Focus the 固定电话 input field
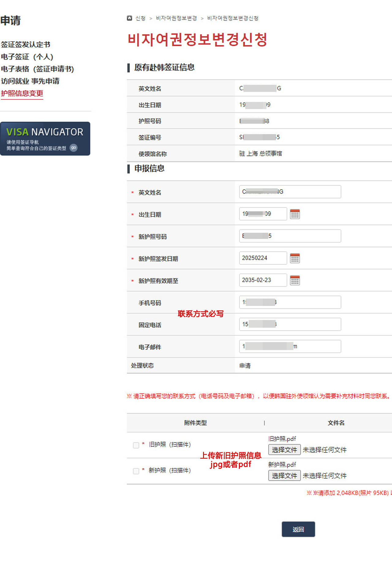Screen dimensions: 392x588 290,324
